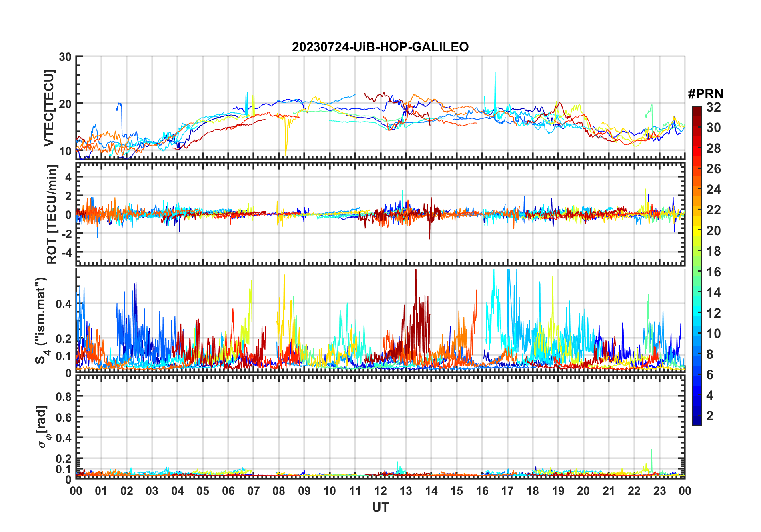Viewport: 761px width, 532px height.
Task: Click sigma-phi axis tick label "0.6"
Action: point(64,417)
